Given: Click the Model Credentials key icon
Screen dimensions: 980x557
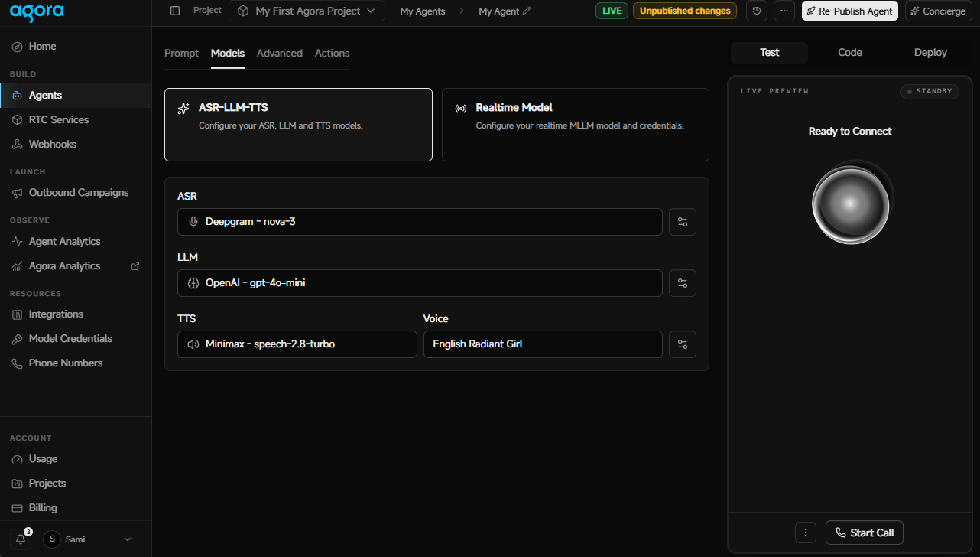Looking at the screenshot, I should coord(17,339).
